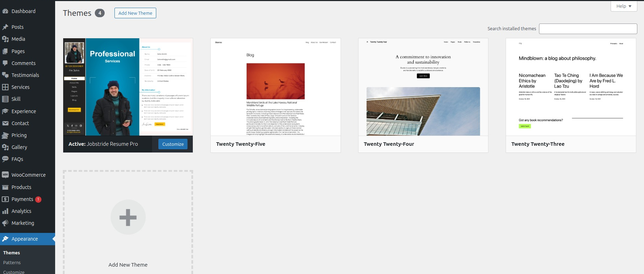Click the Twenty Twenty-Four theme name
644x274 pixels.
pyautogui.click(x=389, y=144)
